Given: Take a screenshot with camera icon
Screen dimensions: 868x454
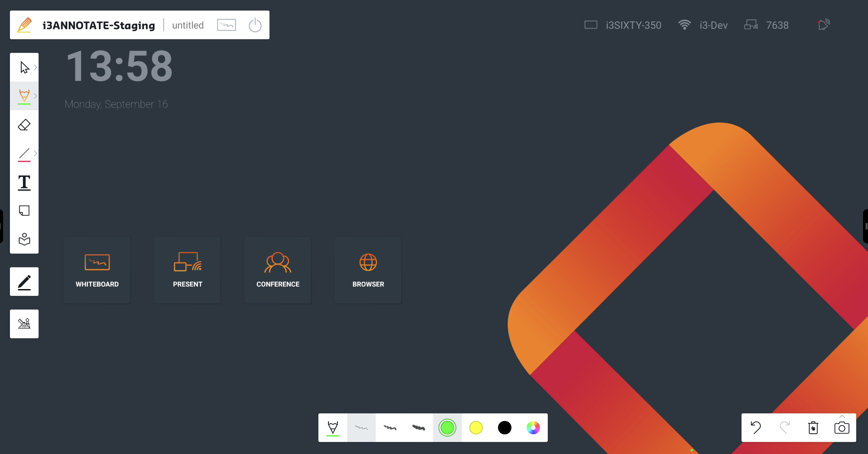Looking at the screenshot, I should tap(841, 428).
